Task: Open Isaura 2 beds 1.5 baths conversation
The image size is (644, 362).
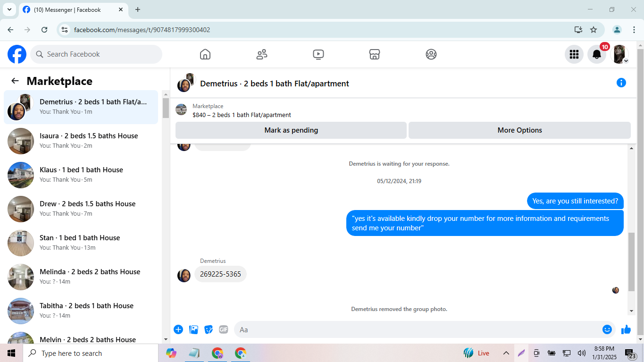Action: pos(81,141)
